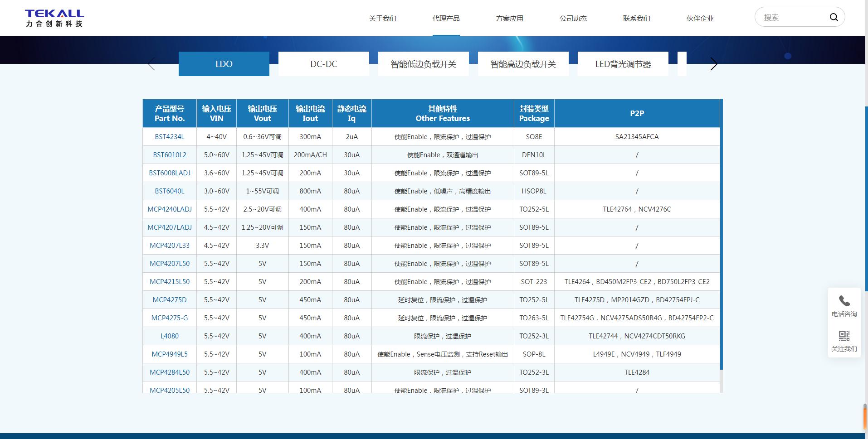Select the LDO product tab

point(224,64)
